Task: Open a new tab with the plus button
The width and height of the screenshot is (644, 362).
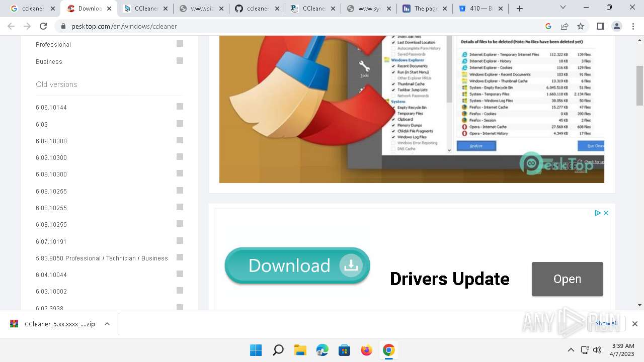Action: 520,9
